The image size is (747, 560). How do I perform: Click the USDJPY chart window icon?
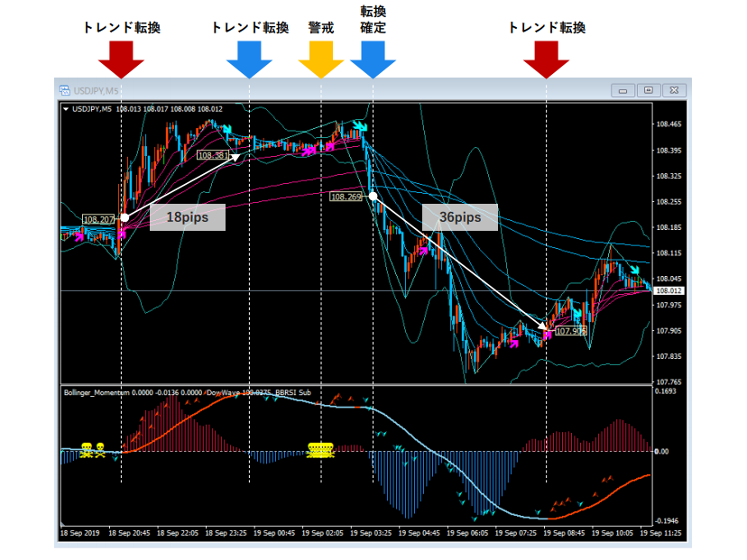(65, 90)
